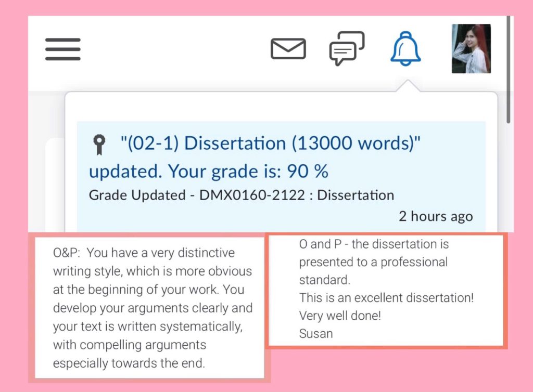Screen dimensions: 533x392
Task: Click the feedback text 'This is an excellent dissertation!'
Action: 386,298
